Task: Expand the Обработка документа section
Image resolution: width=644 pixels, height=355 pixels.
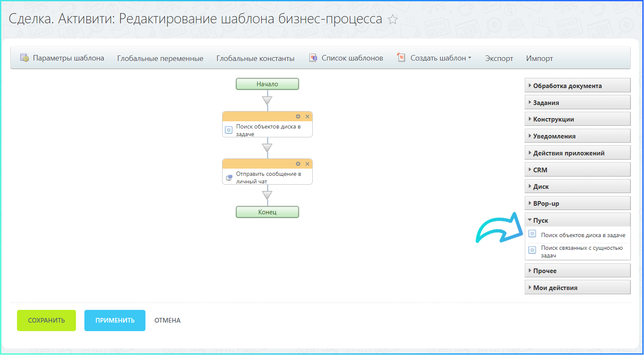Action: click(567, 86)
